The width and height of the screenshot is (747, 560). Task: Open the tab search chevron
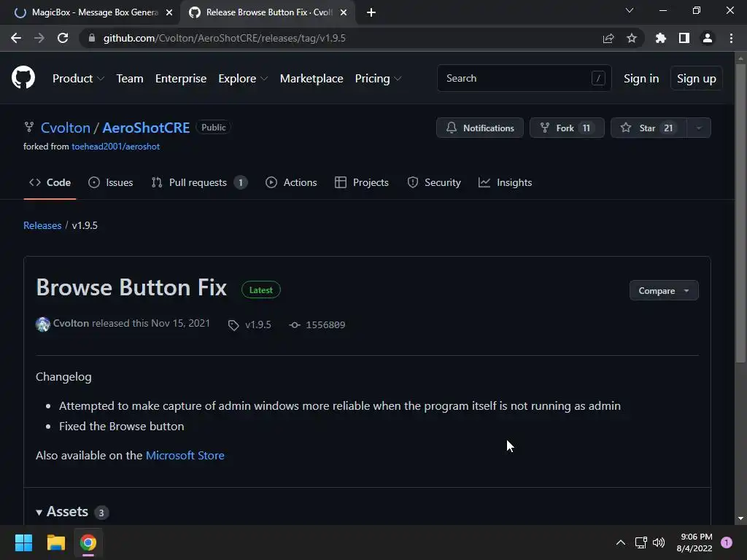630,10
